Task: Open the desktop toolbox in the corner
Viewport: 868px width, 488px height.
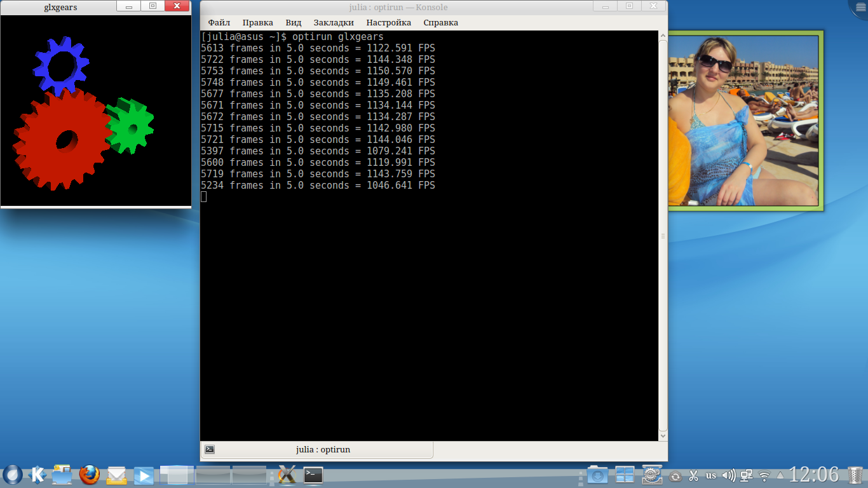Action: coord(861,6)
